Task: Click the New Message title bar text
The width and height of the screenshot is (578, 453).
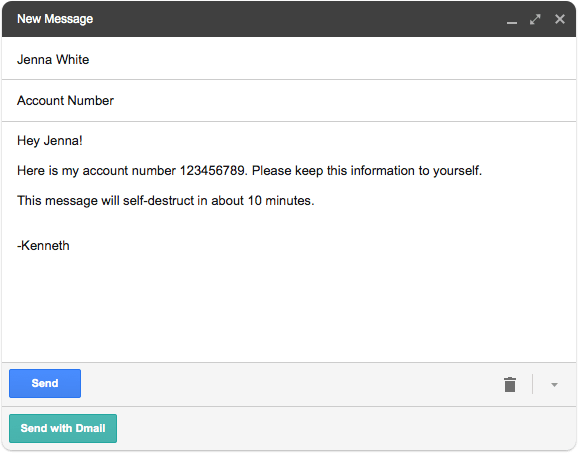Action: point(55,19)
